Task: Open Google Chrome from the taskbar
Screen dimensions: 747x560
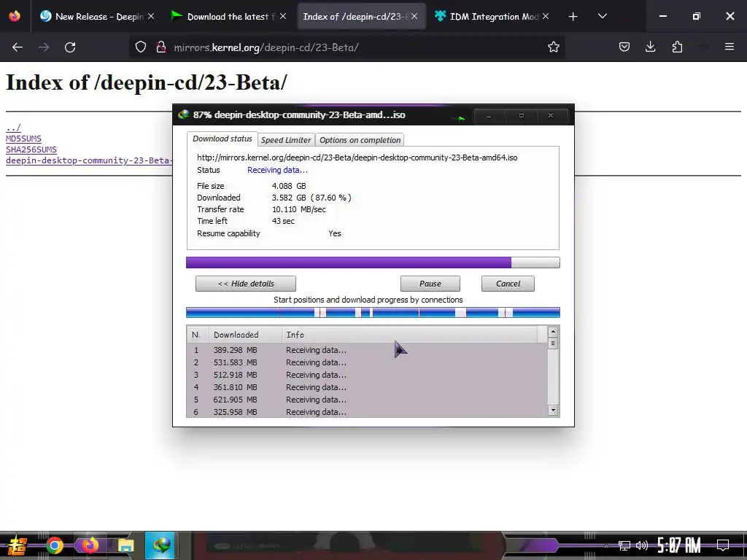Action: 54,545
